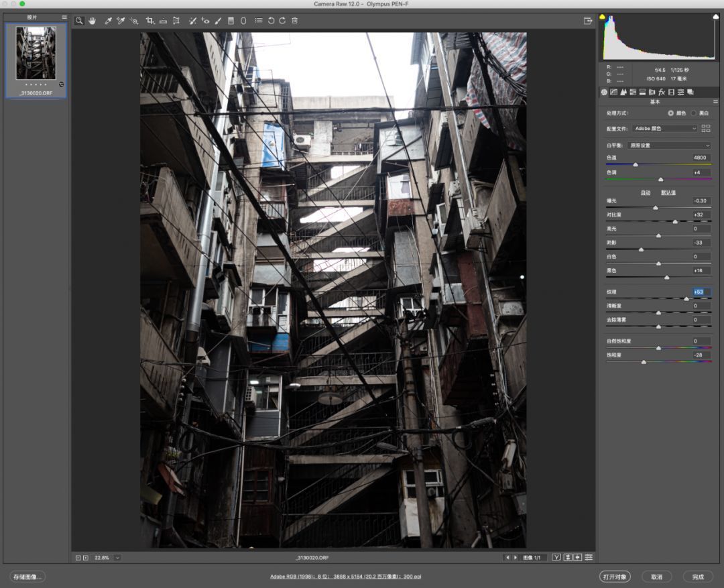Click the trash delete icon
This screenshot has width=724, height=588.
click(x=294, y=21)
